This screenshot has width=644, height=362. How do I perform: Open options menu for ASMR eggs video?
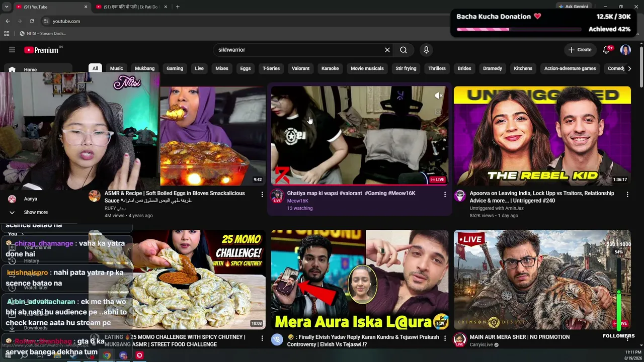pos(262,194)
